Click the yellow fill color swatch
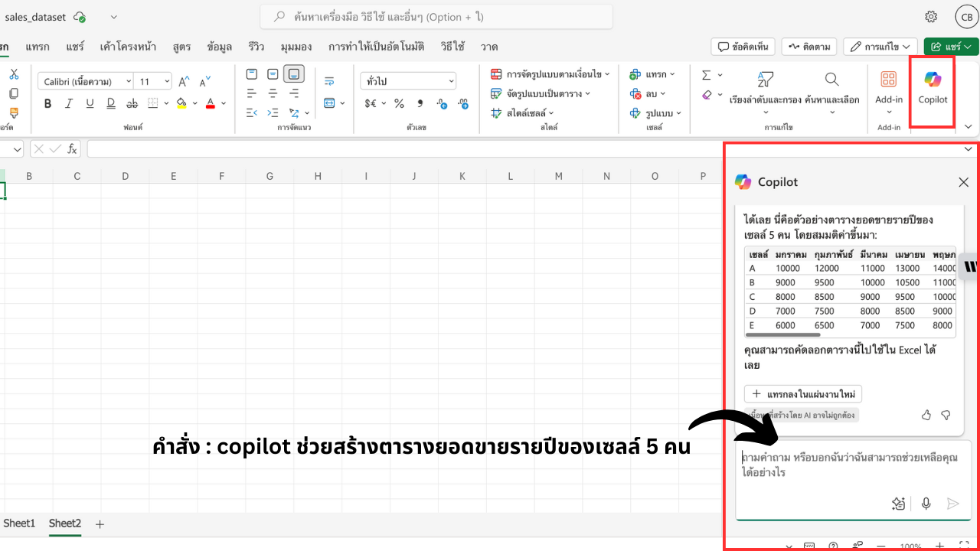Viewport: 980px width, 551px height. 181,103
